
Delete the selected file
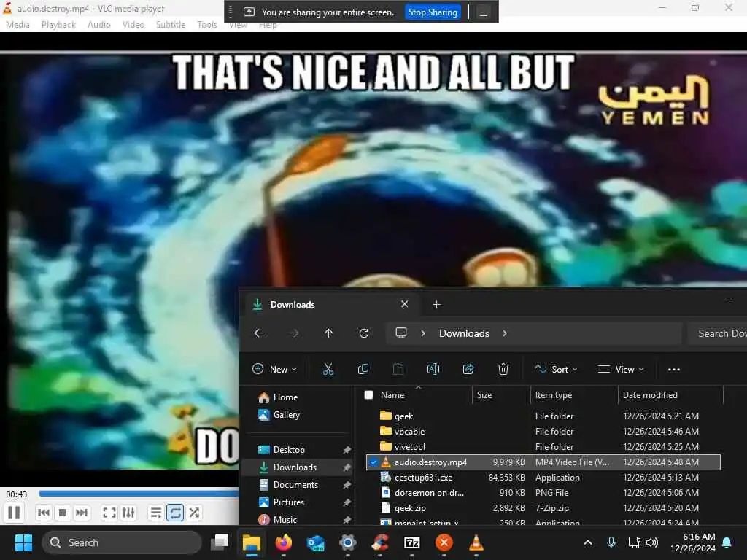coord(503,370)
